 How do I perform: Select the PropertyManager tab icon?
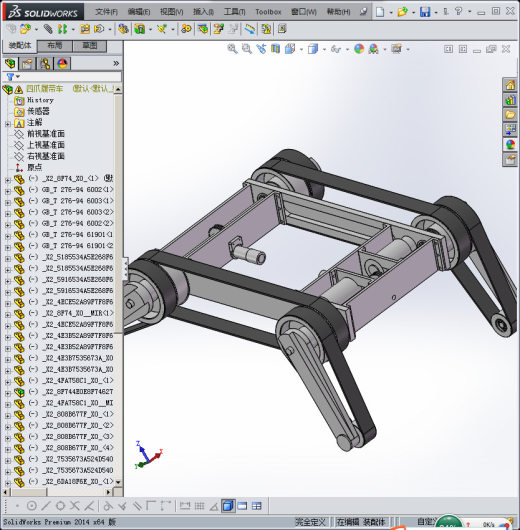[27, 64]
